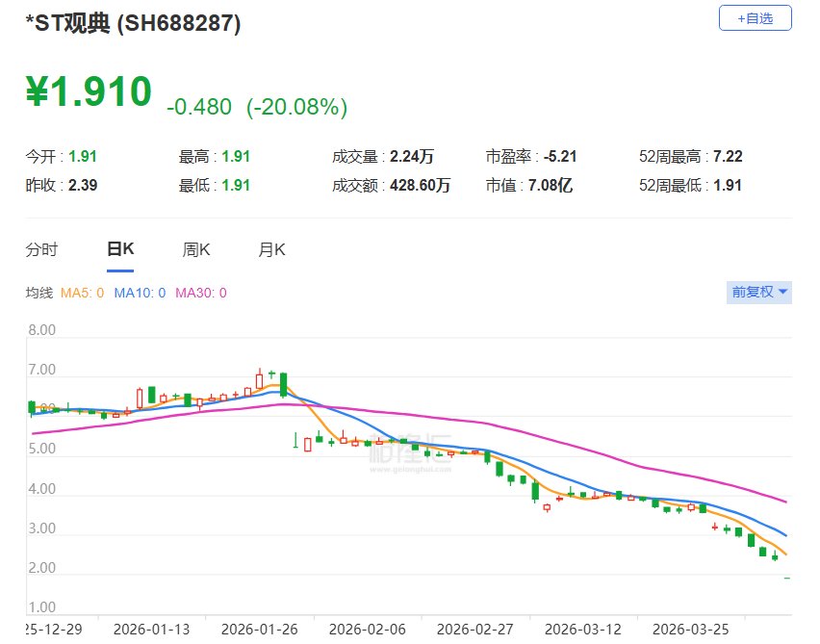
Task: Click the 成交额 value 428.60万
Action: [x=421, y=185]
